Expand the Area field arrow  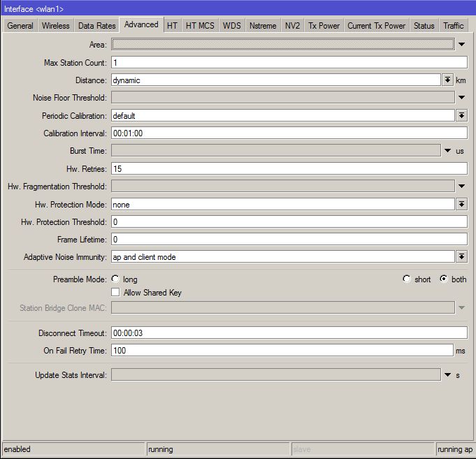[x=461, y=45]
